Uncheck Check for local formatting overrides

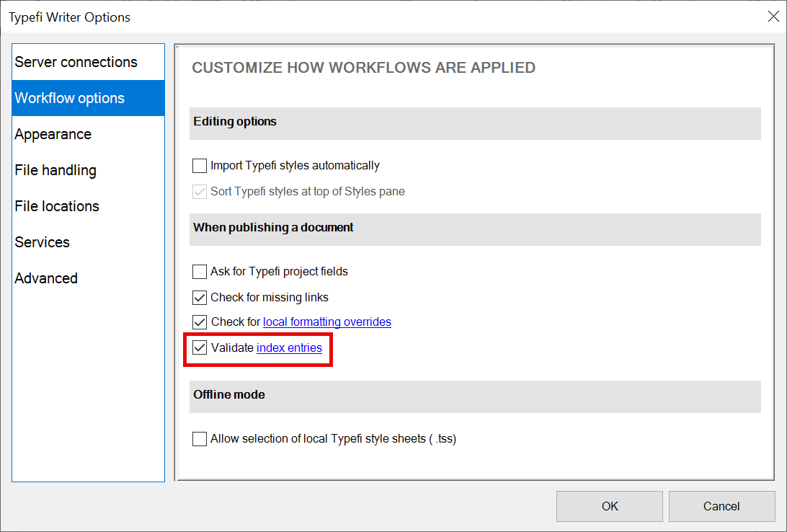pos(200,322)
